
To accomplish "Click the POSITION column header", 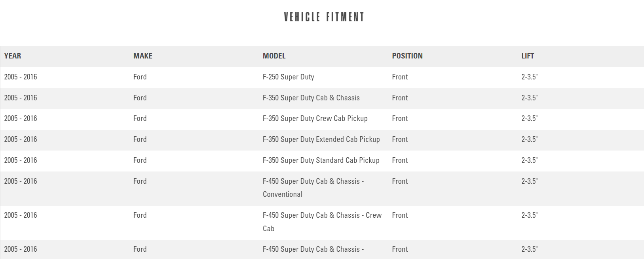I will 407,56.
